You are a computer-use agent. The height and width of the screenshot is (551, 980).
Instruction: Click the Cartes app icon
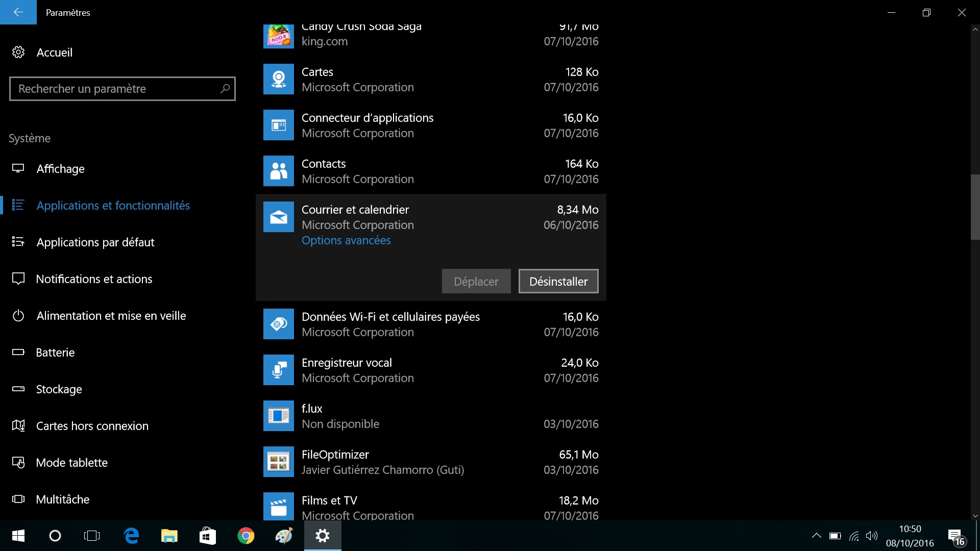[x=278, y=79]
